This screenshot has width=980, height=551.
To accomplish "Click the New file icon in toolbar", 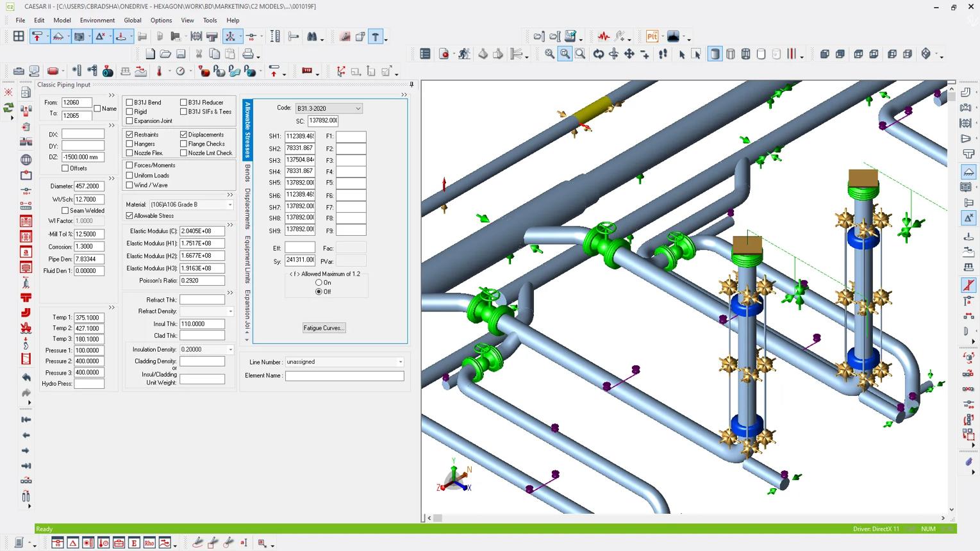I will [x=150, y=54].
